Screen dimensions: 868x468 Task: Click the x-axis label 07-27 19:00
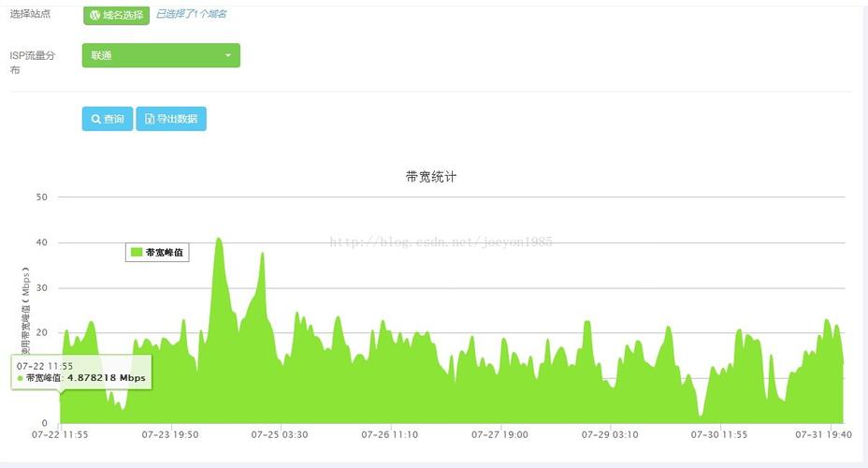pos(499,434)
